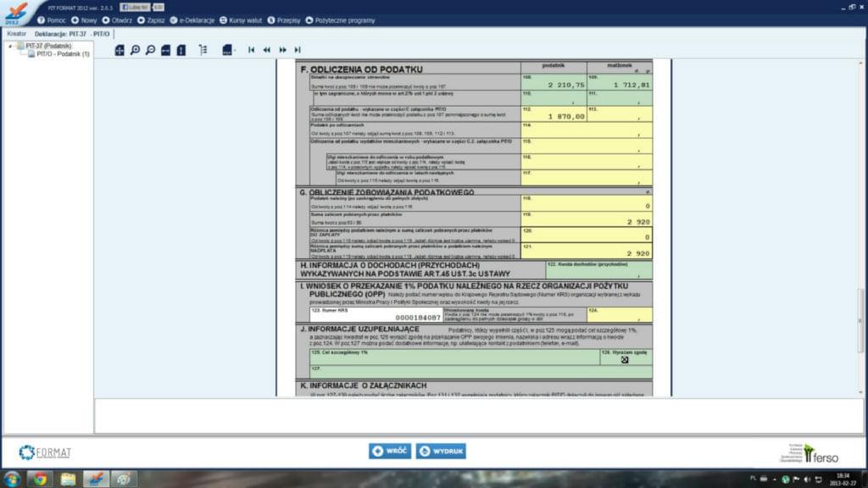Open the PDF export dropdown arrow
Screen dimensions: 868x488
[x=235, y=51]
